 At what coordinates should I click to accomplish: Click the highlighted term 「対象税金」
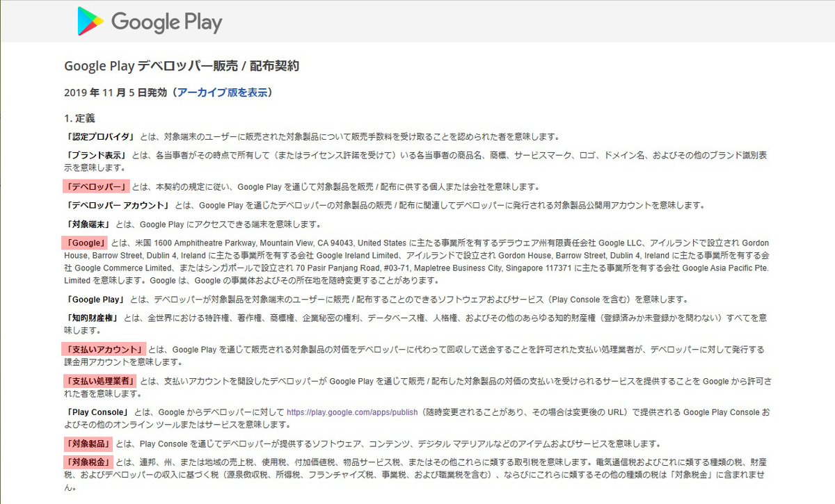tap(88, 462)
